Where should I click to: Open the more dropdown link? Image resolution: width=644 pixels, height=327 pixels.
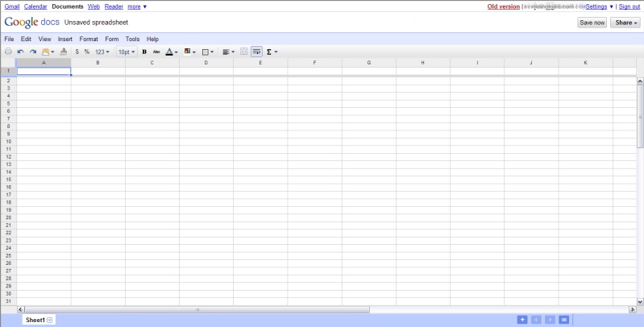pos(137,6)
